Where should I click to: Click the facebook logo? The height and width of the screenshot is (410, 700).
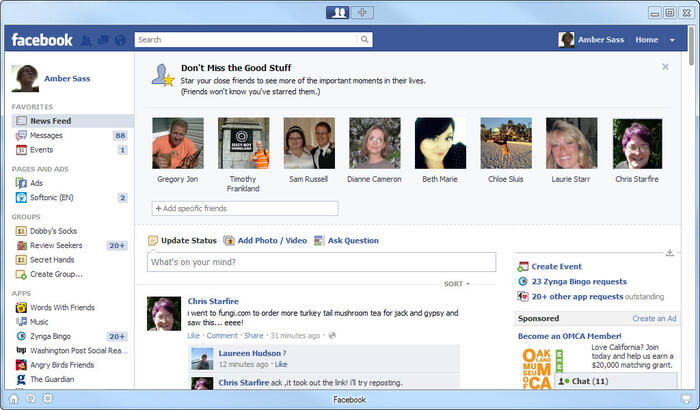42,40
